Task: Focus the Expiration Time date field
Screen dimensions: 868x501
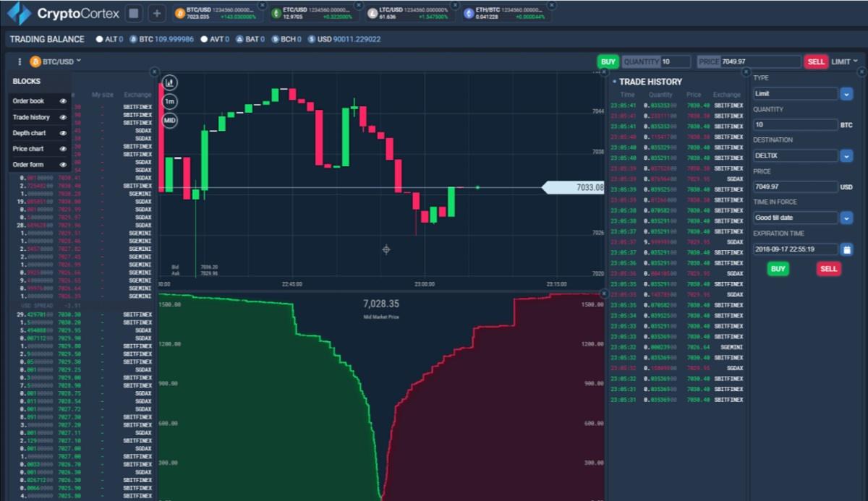Action: click(795, 249)
